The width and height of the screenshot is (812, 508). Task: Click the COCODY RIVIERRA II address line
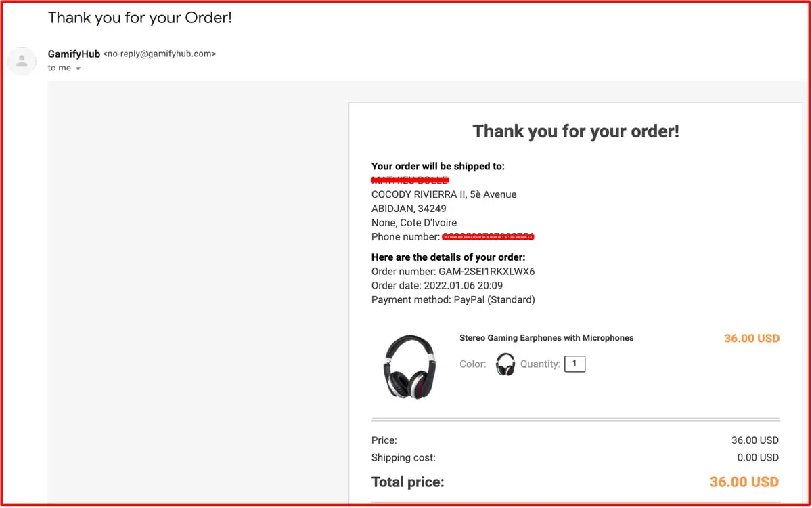(444, 194)
